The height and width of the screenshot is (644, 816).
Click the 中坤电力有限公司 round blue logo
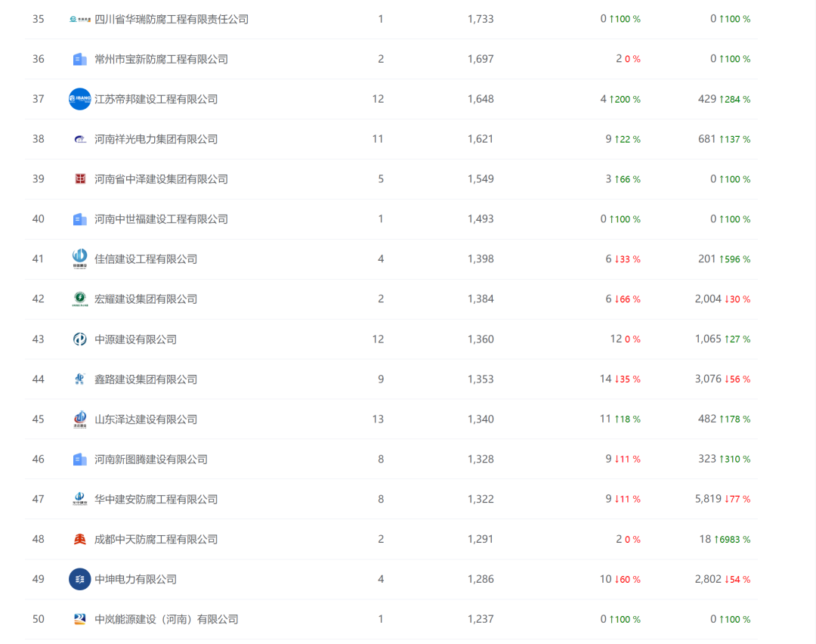(x=79, y=579)
